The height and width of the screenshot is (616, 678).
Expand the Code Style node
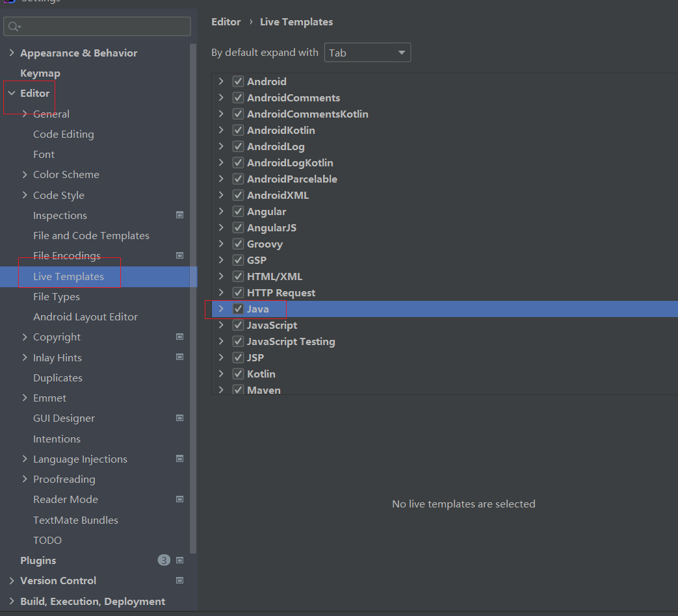coord(25,195)
